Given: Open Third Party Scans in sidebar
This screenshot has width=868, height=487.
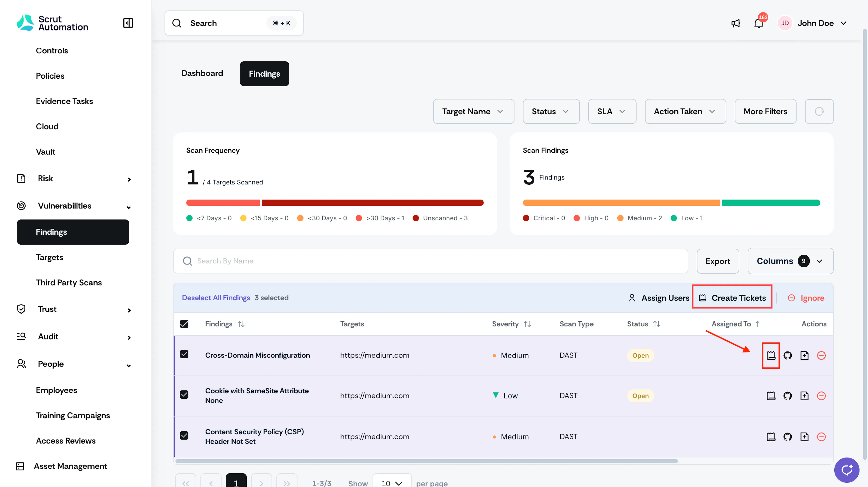Looking at the screenshot, I should tap(69, 282).
